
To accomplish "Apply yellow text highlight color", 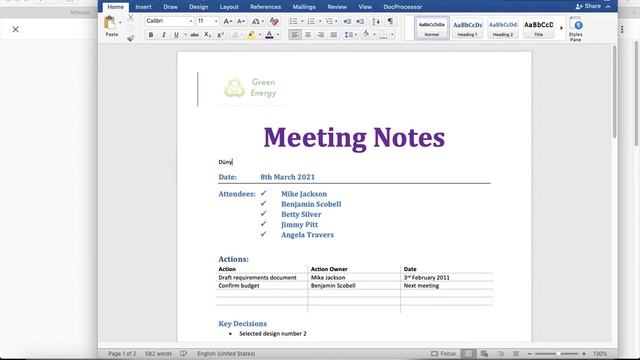I will coord(251,35).
